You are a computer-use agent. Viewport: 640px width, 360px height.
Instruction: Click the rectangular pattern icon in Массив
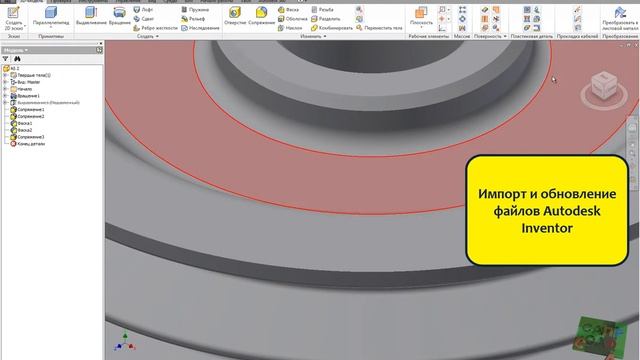462,9
